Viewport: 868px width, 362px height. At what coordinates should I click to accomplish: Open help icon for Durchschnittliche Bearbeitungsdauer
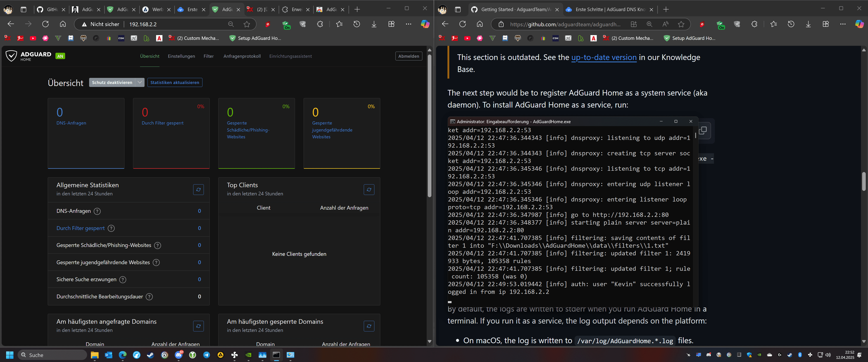(149, 297)
